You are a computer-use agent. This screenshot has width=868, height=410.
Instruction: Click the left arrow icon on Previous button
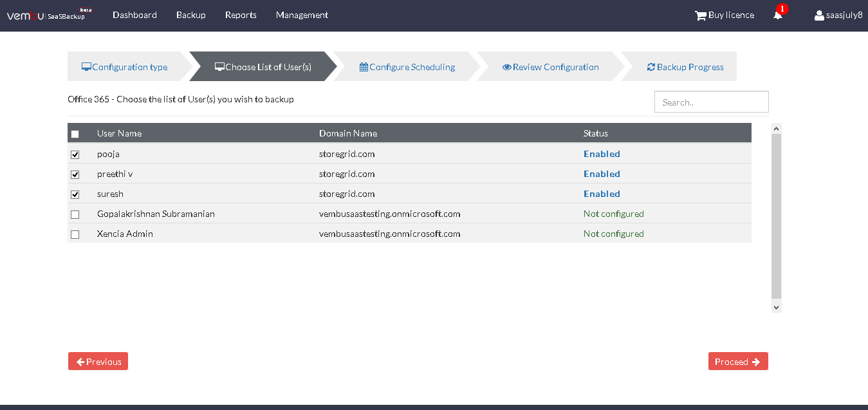tap(80, 362)
